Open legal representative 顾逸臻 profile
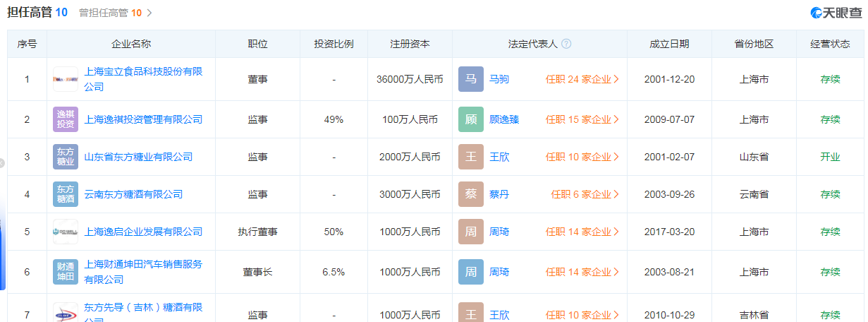868x322 pixels. tap(504, 119)
